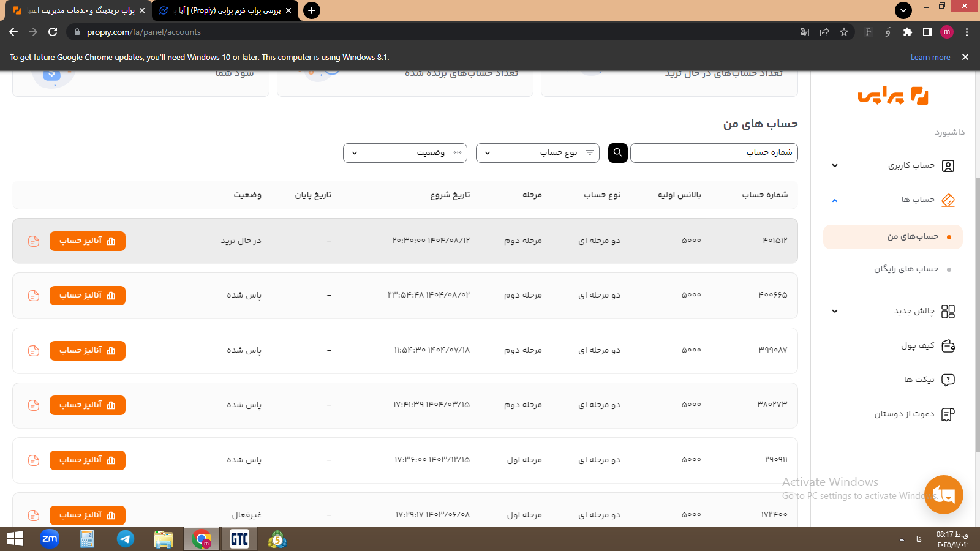Open the status (وضعیت) filter dropdown
Image resolution: width=980 pixels, height=551 pixels.
coord(405,152)
